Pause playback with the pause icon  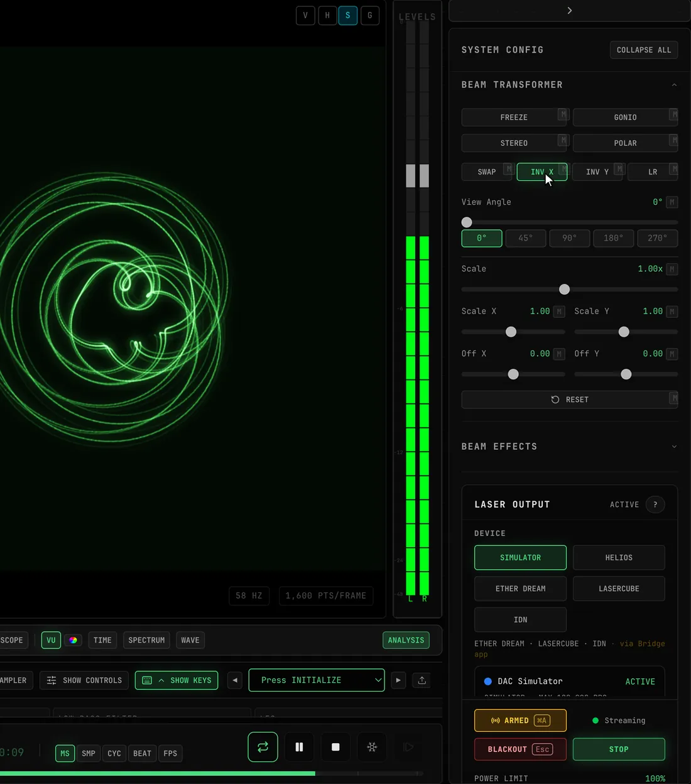click(299, 747)
